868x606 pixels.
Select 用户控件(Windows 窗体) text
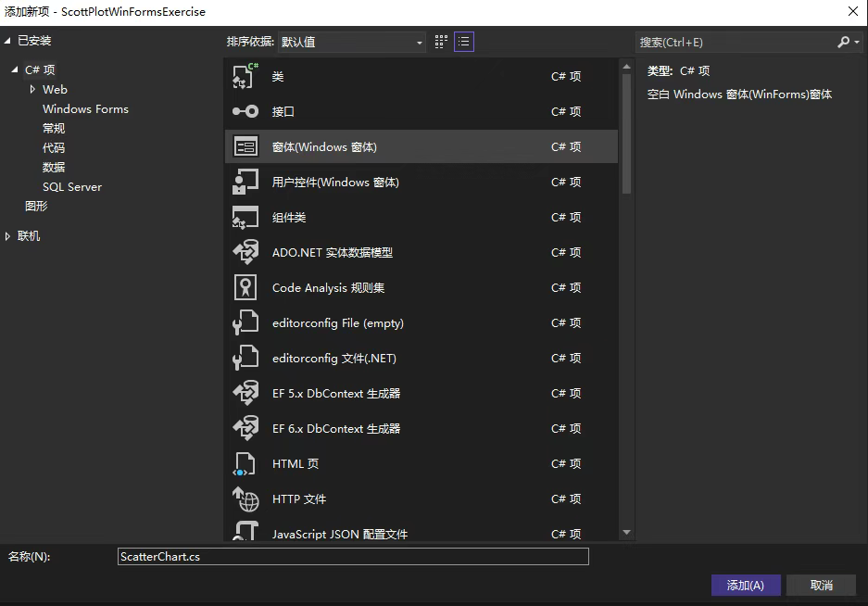[x=335, y=183]
